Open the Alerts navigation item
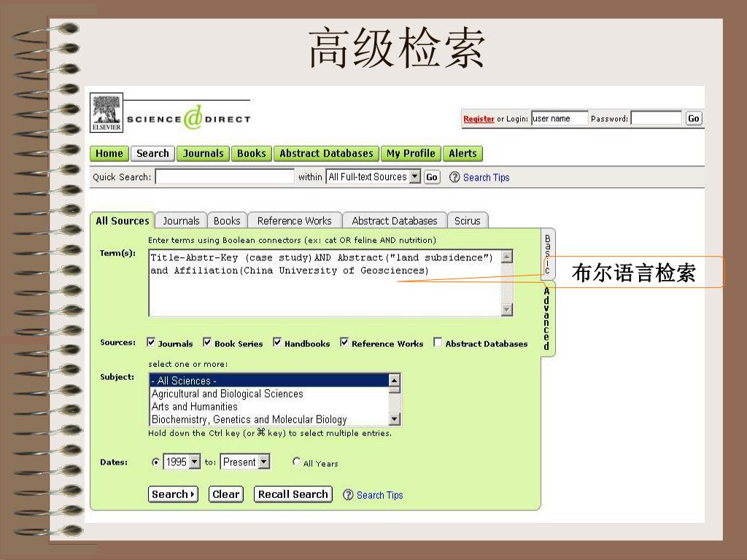 click(462, 153)
